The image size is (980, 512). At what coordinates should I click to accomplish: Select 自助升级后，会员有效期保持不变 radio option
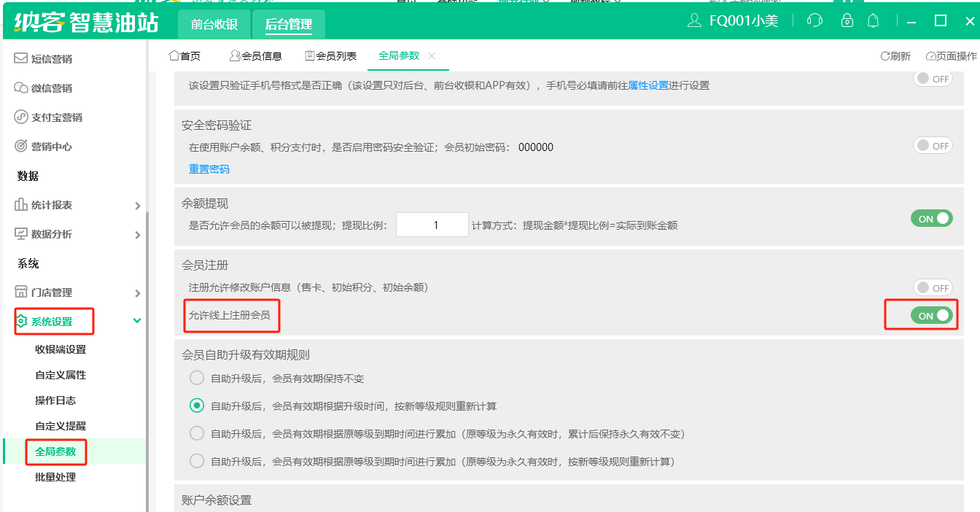click(x=197, y=378)
